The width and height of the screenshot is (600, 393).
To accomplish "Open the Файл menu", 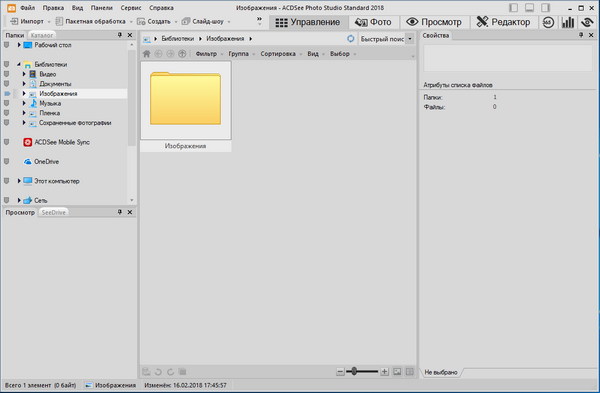I will (x=28, y=8).
